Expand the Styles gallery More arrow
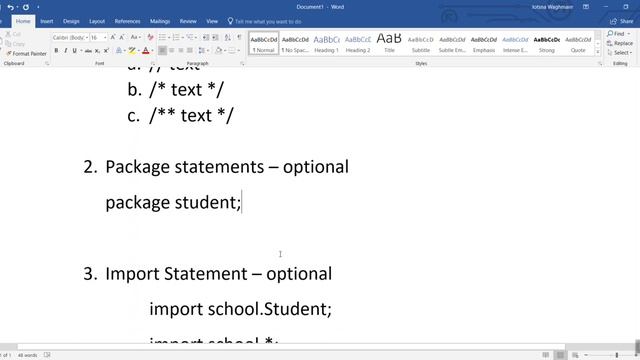This screenshot has height=360, width=640. click(598, 52)
